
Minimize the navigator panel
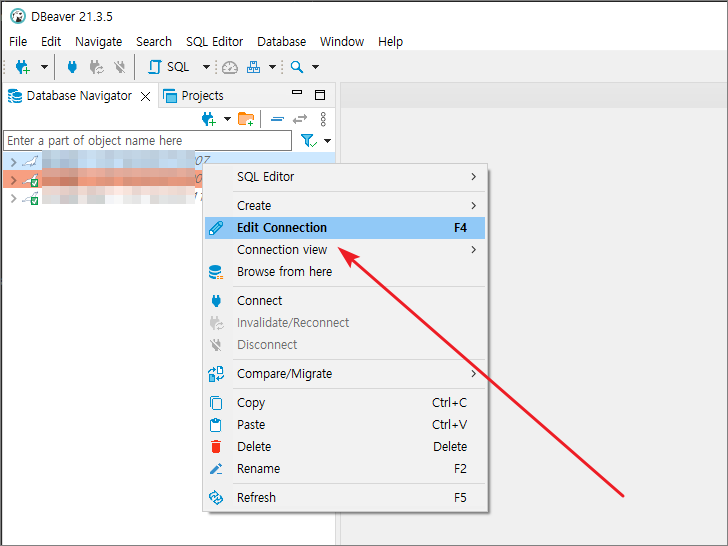(297, 92)
